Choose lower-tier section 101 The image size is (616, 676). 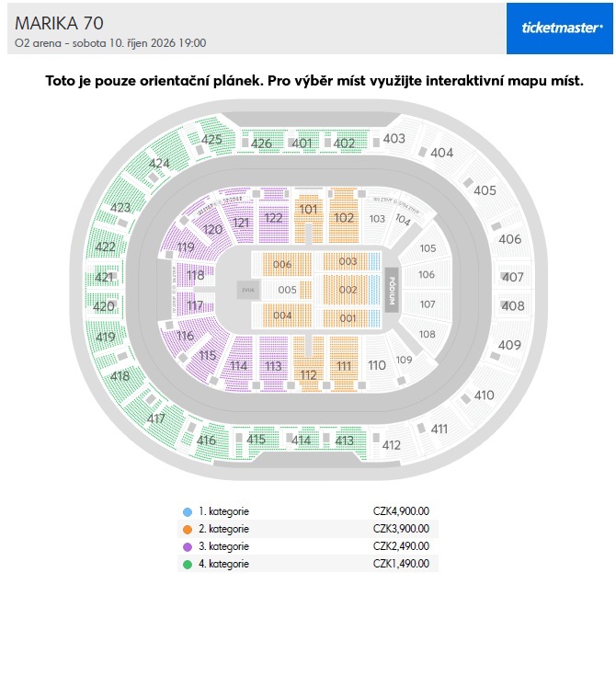309,211
